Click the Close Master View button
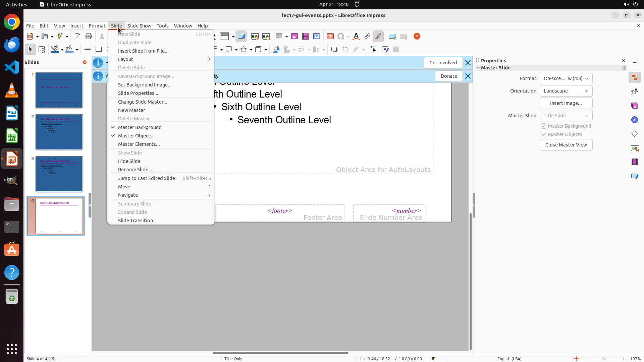 [x=566, y=145]
